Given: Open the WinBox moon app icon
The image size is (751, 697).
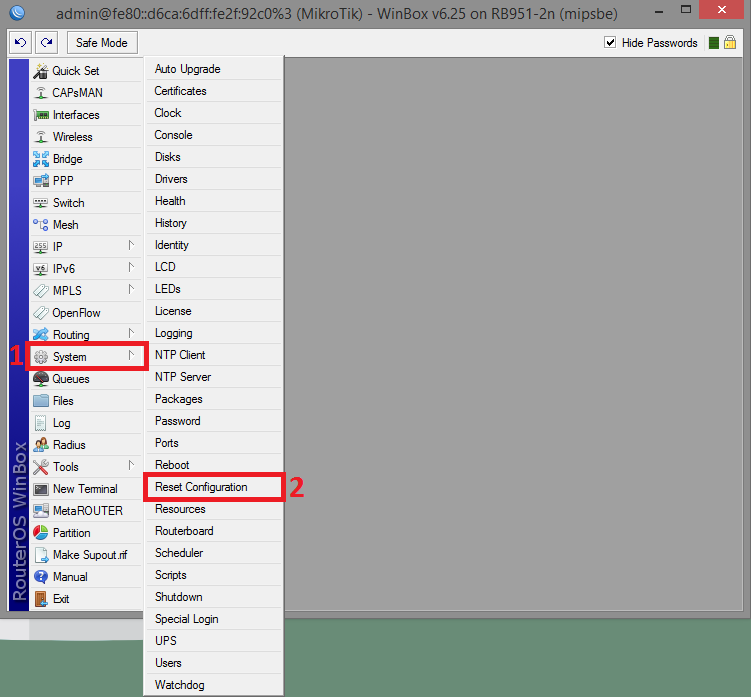Looking at the screenshot, I should pos(17,12).
